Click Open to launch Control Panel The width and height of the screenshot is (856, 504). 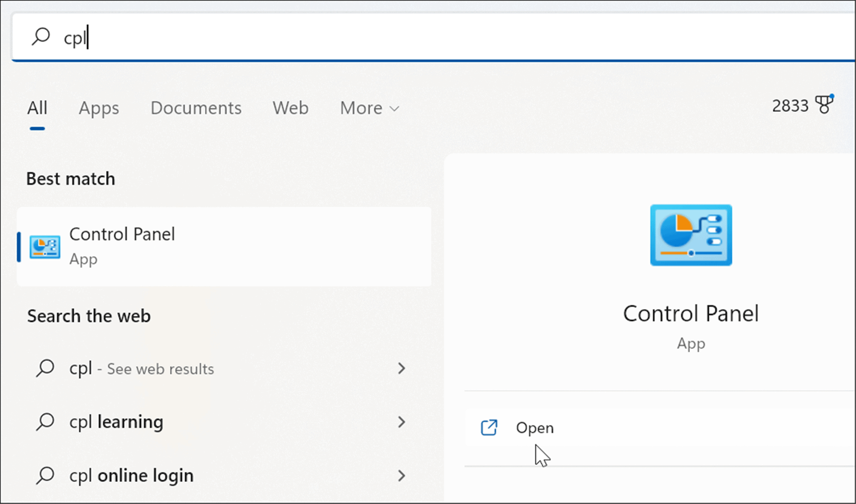pyautogui.click(x=534, y=427)
